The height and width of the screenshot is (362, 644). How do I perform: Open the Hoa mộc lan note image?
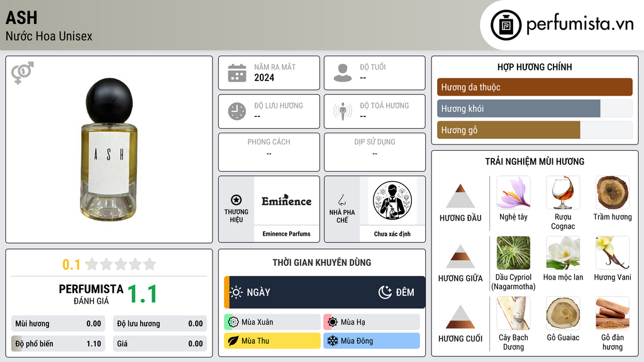[x=563, y=253]
